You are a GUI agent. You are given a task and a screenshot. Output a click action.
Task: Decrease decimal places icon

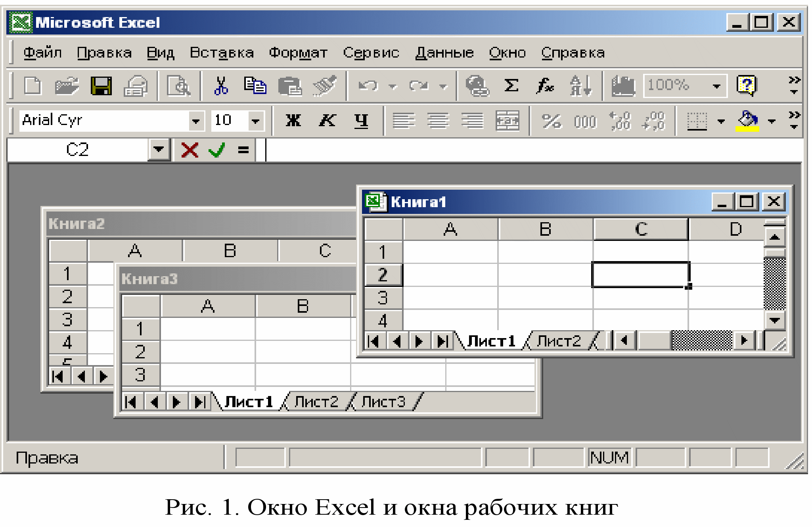pos(653,121)
